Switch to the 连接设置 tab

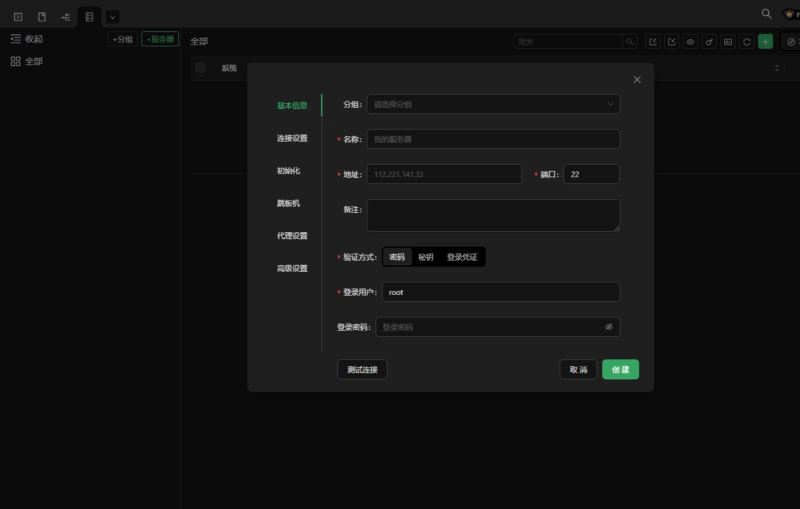pyautogui.click(x=292, y=138)
